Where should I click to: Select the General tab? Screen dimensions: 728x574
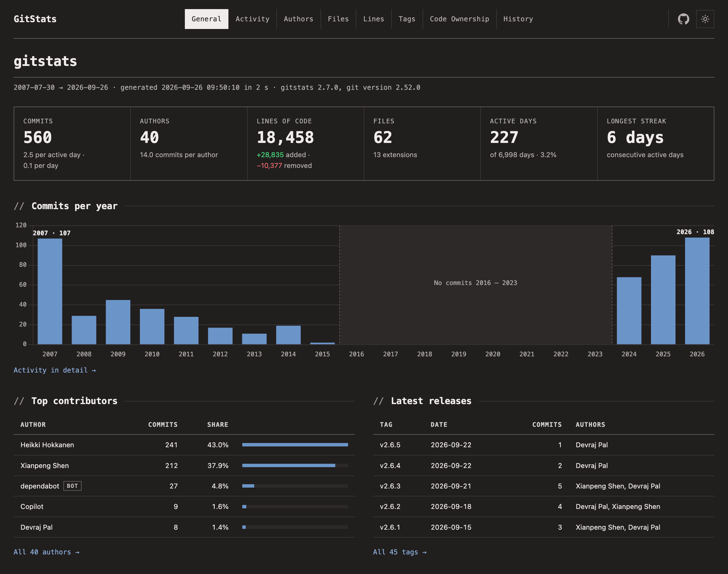click(x=206, y=19)
